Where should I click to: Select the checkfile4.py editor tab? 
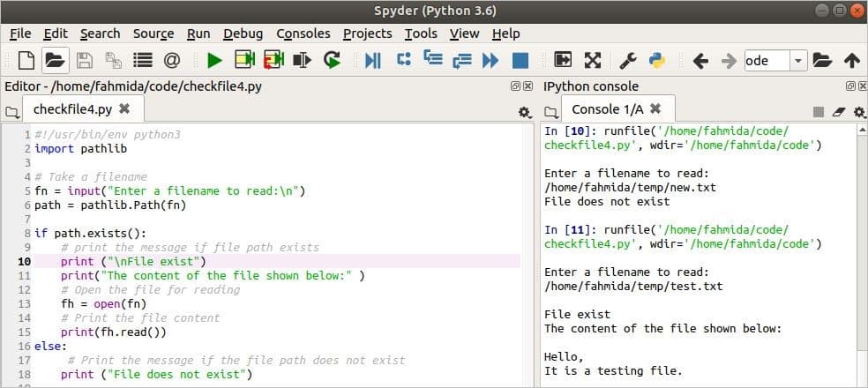pos(83,109)
